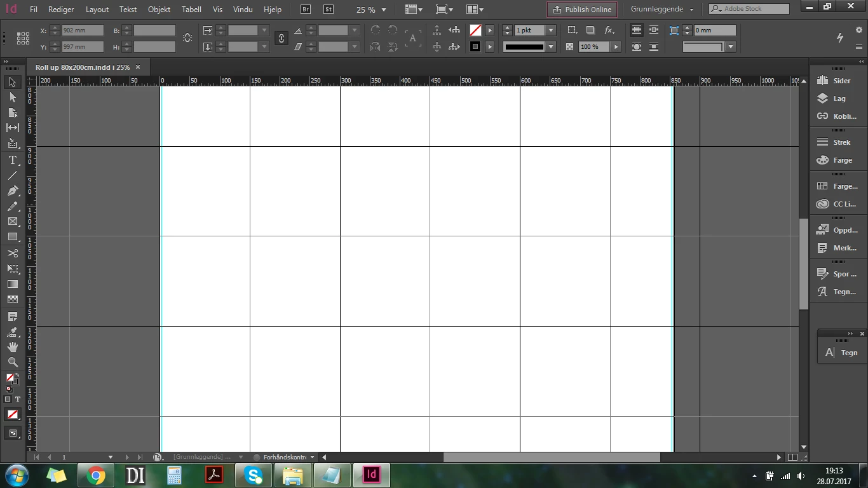The height and width of the screenshot is (488, 868).
Task: Open the Objekt menu
Action: [x=159, y=10]
